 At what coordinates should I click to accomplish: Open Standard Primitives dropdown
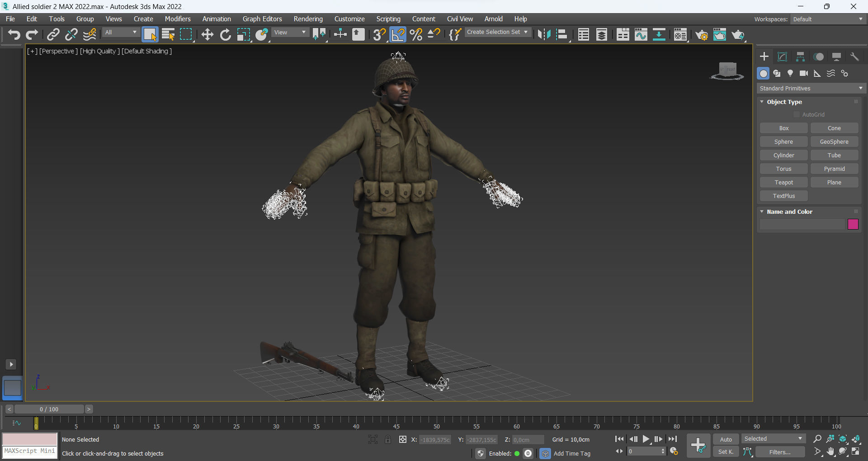[x=811, y=88]
